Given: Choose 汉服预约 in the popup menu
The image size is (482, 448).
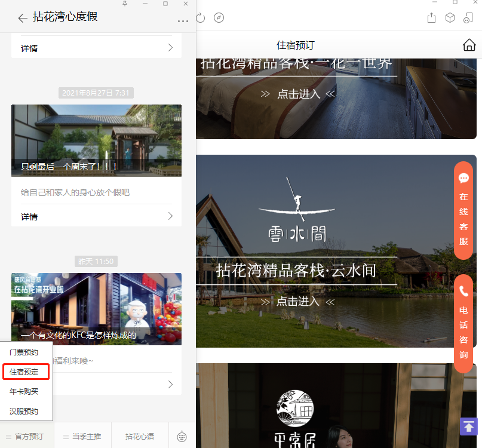Looking at the screenshot, I should (24, 412).
